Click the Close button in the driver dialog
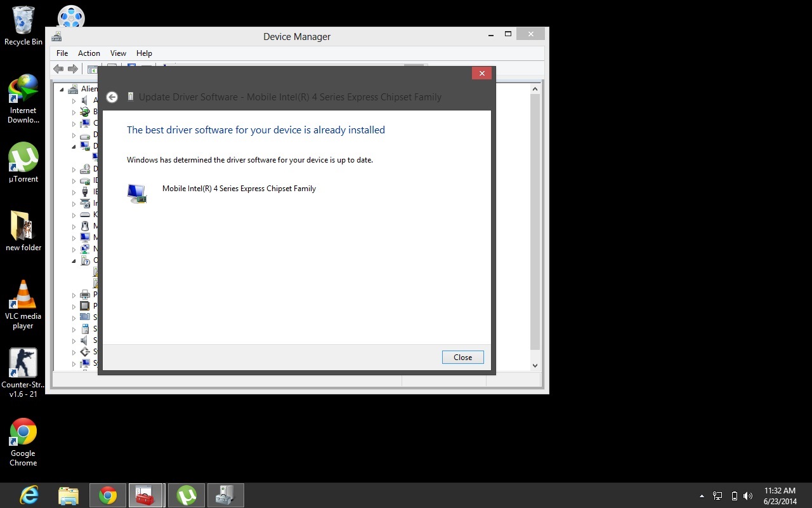The width and height of the screenshot is (812, 508). point(463,358)
